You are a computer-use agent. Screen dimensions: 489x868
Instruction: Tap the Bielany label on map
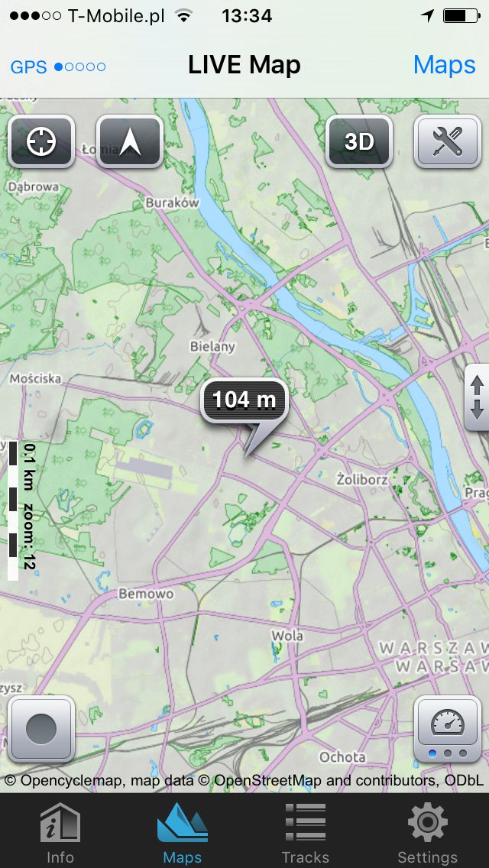pos(212,347)
